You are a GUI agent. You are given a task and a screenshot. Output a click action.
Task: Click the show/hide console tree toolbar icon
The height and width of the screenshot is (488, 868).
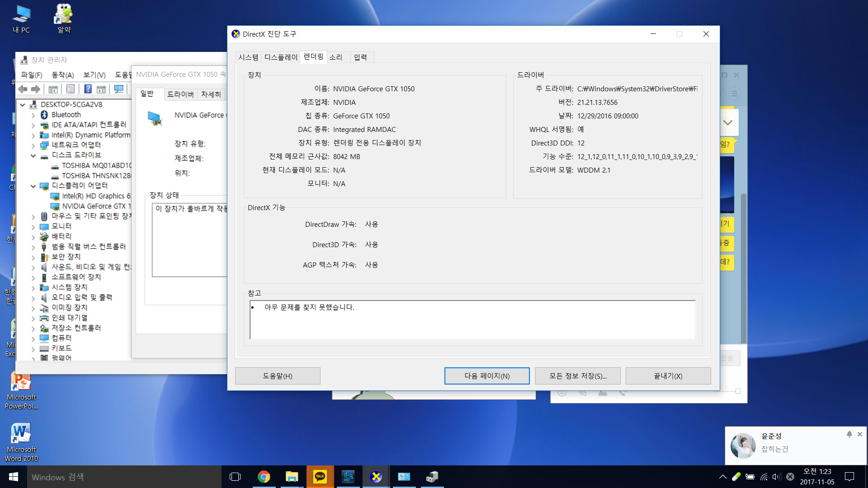tap(53, 89)
